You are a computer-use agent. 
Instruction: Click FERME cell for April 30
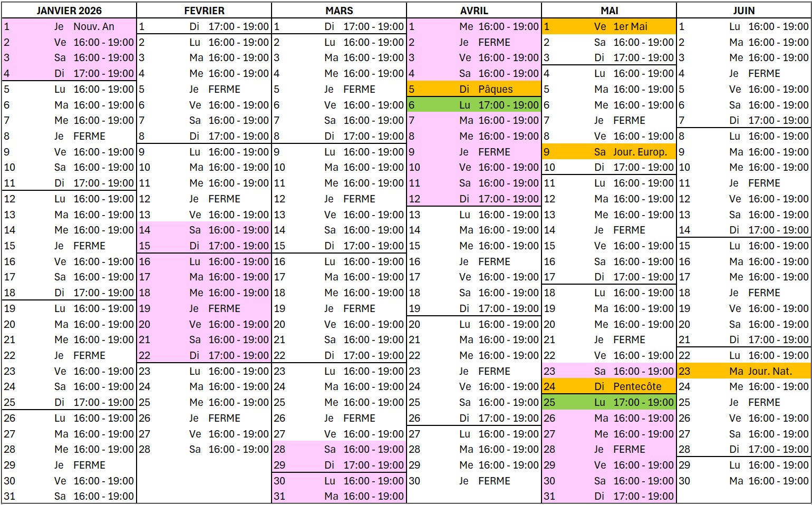click(x=494, y=481)
